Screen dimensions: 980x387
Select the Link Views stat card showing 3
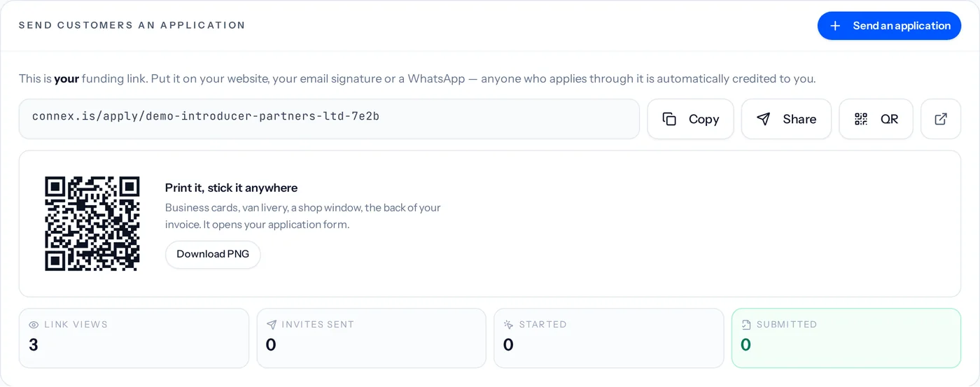point(134,338)
